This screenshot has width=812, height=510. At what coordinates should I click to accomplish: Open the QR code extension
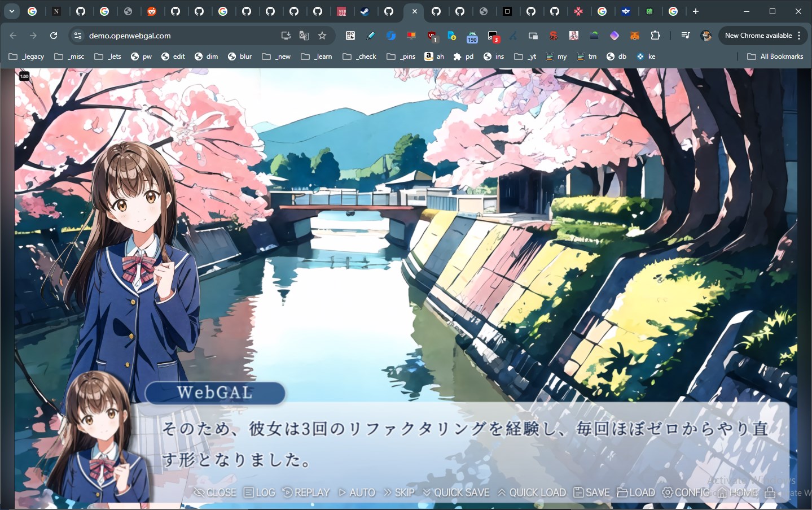coord(350,36)
